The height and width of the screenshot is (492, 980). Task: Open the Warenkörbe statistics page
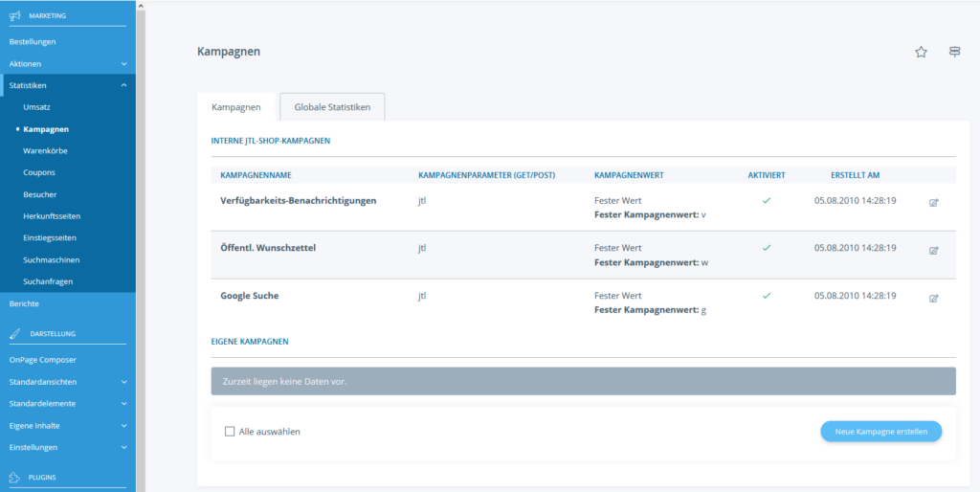tap(45, 150)
